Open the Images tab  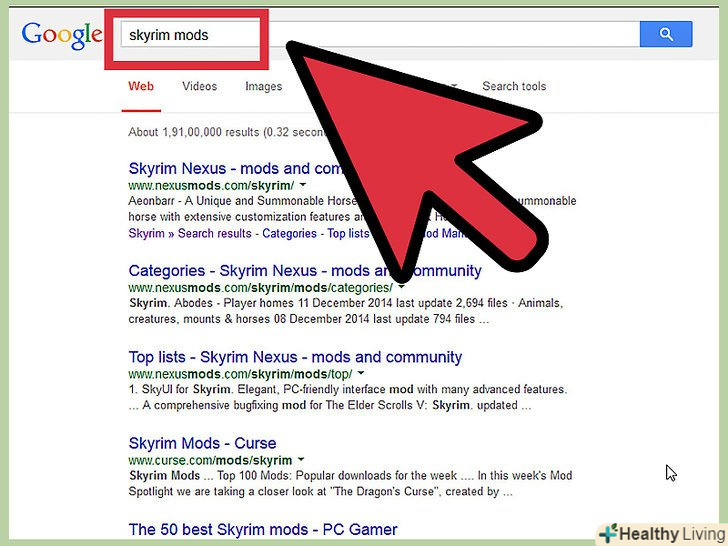coord(263,87)
